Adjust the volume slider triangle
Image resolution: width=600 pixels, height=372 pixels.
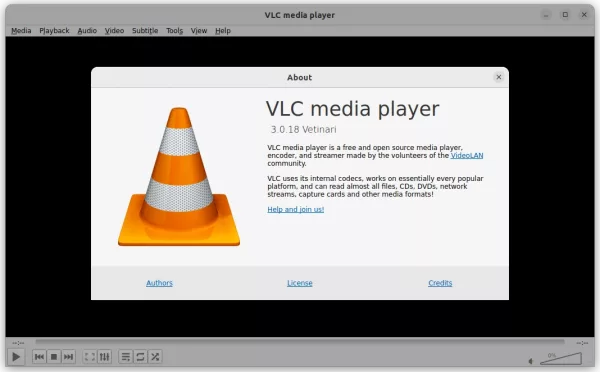point(561,359)
